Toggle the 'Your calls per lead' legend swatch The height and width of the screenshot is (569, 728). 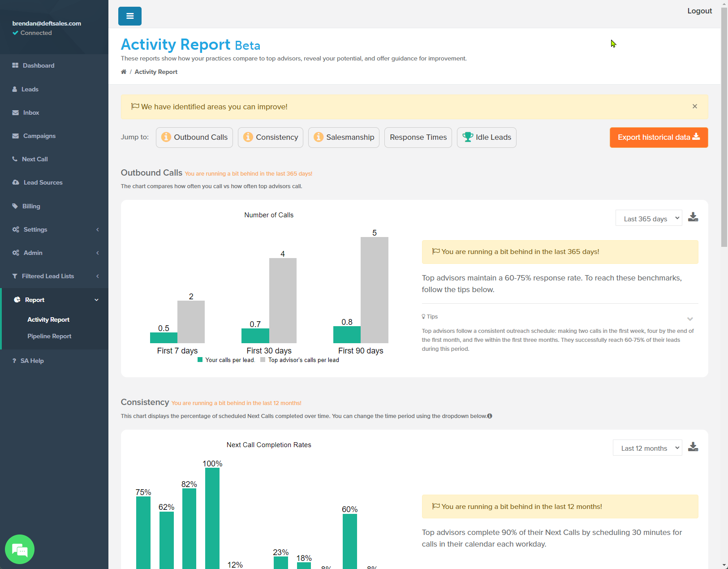pos(200,360)
